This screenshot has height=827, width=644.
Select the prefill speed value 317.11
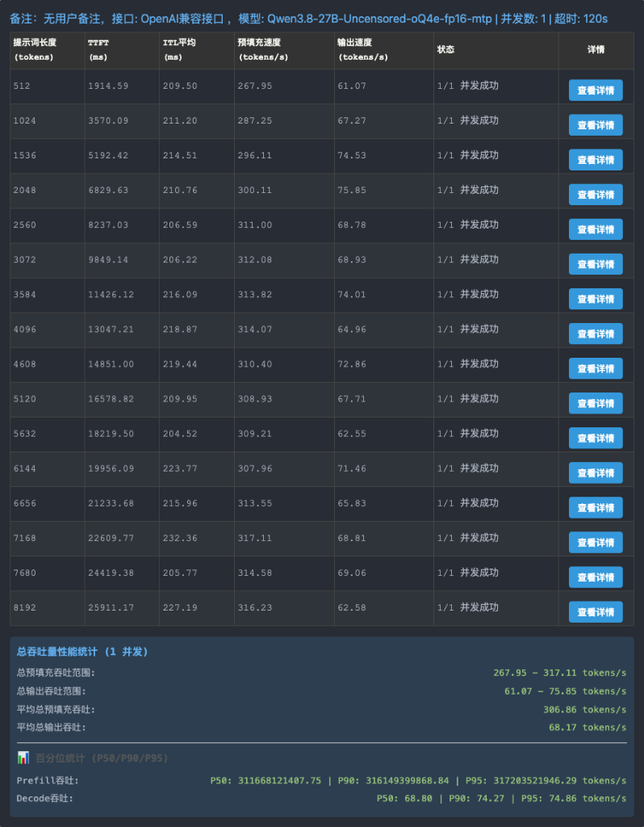pyautogui.click(x=254, y=539)
